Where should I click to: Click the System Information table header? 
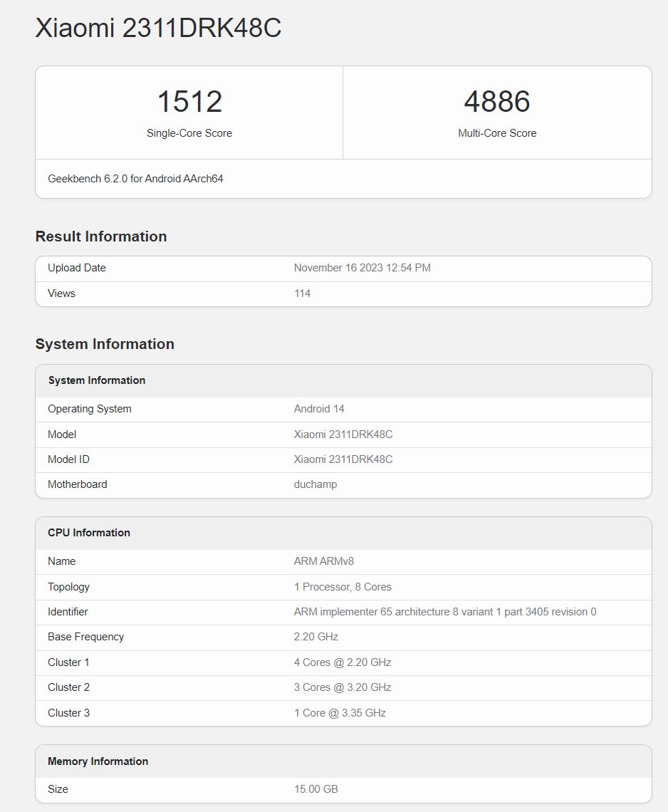tap(97, 380)
